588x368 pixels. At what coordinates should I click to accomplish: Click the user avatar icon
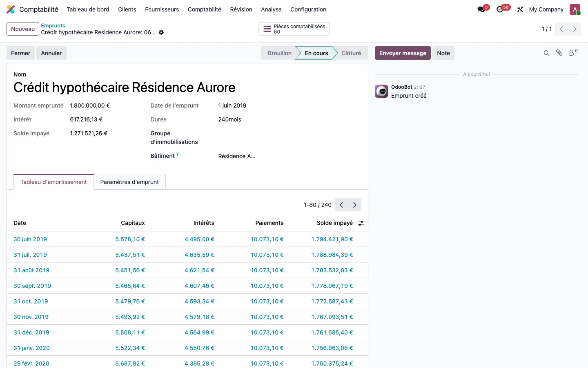(575, 9)
